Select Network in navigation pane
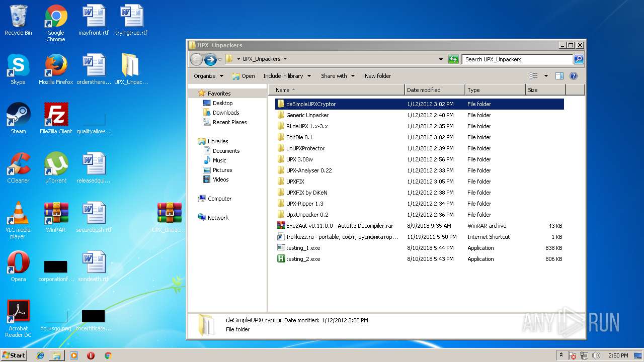Image resolution: width=644 pixels, height=362 pixels. coord(218,218)
